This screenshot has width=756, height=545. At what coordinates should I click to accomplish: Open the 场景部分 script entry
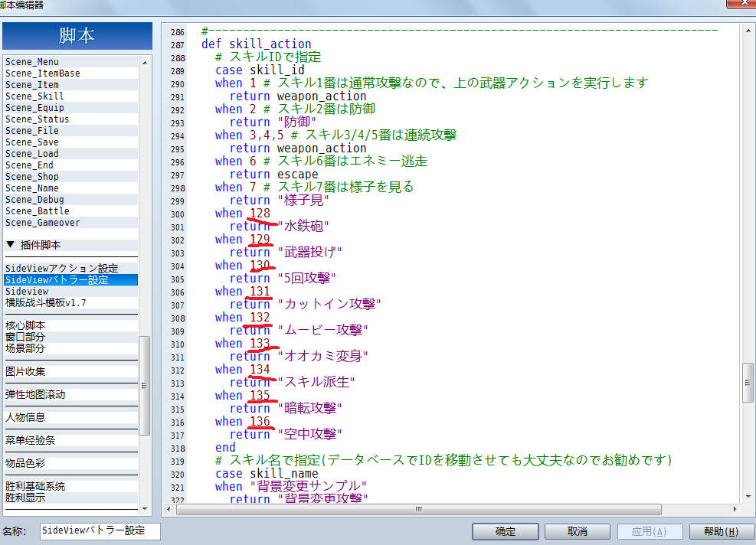(71, 349)
